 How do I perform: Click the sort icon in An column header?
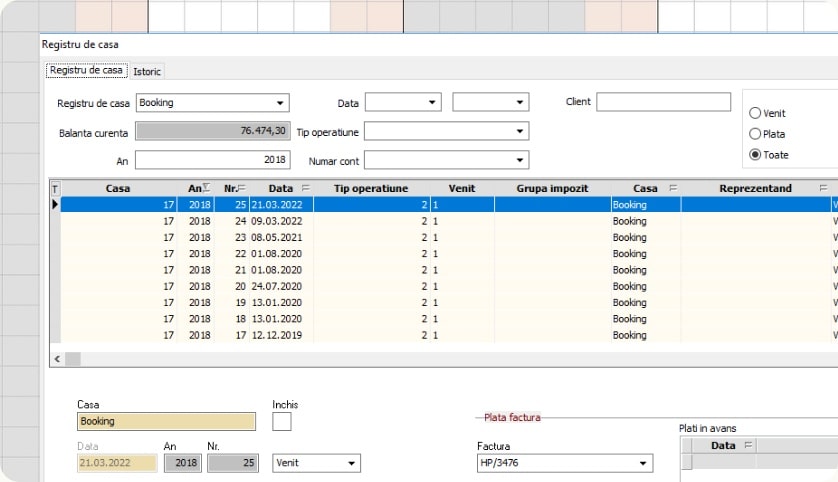[206, 188]
